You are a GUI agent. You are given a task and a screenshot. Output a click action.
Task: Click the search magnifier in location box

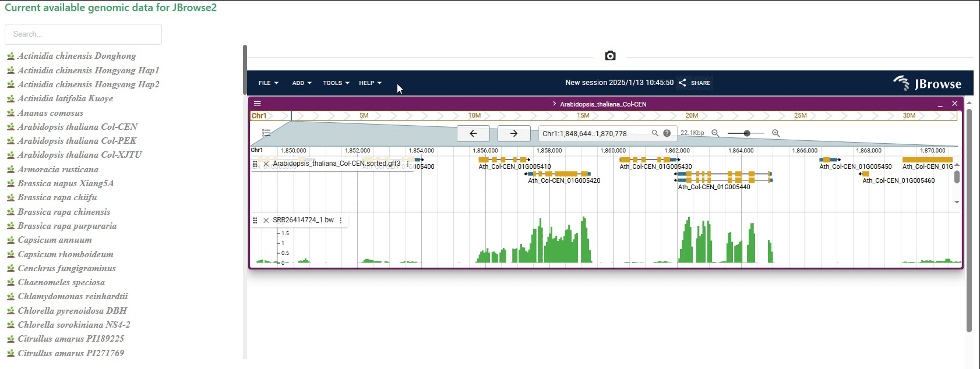pos(655,133)
